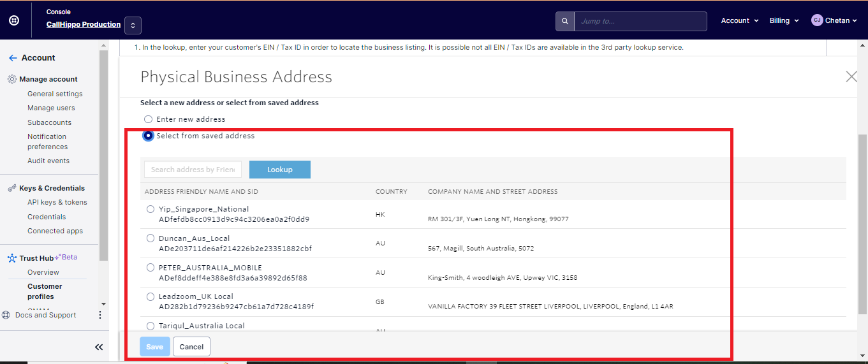The image size is (868, 364).
Task: Click SID ADef8ddeff4e388e8fd3a6a39892d65f88
Action: 233,278
